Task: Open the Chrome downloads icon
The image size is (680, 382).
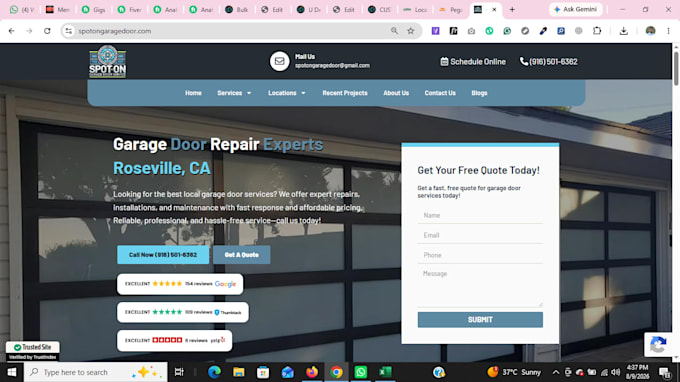Action: (x=623, y=31)
